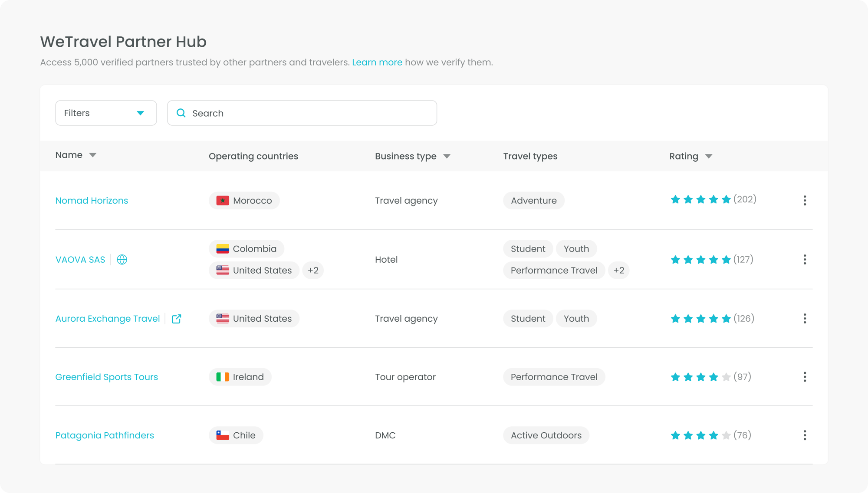The width and height of the screenshot is (868, 493).
Task: Open Greenfield Sports Tours partner page
Action: [107, 377]
